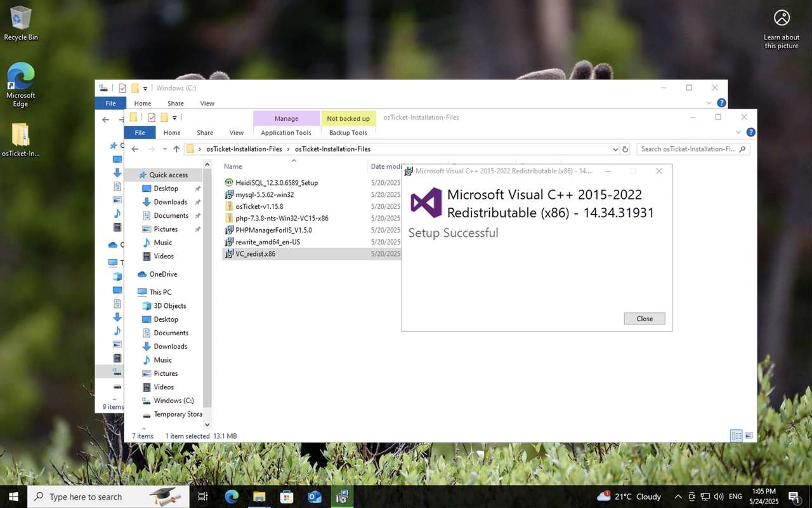Viewport: 812px width, 508px height.
Task: Open Videos under Quick access
Action: [x=164, y=256]
